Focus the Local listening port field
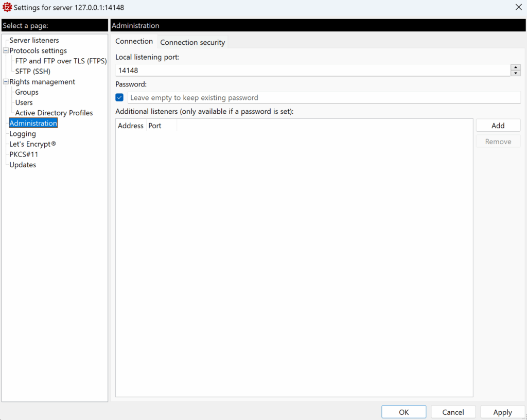This screenshot has height=420, width=527. pos(311,70)
